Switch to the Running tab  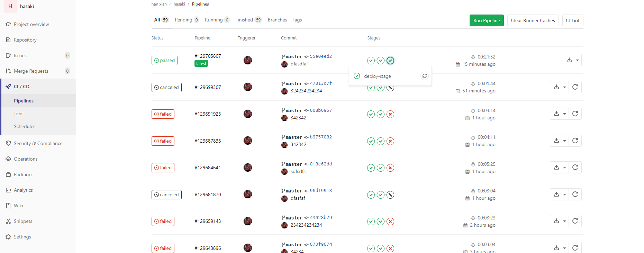coord(217,20)
